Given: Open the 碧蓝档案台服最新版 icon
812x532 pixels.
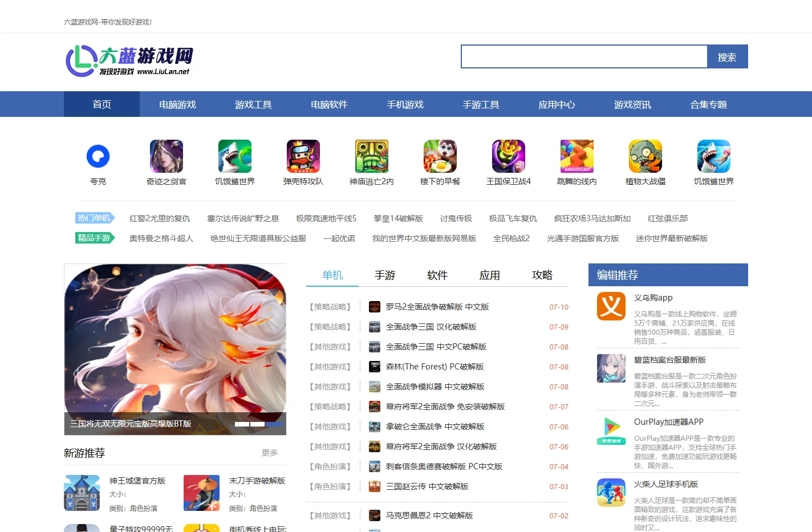Looking at the screenshot, I should pyautogui.click(x=611, y=368).
